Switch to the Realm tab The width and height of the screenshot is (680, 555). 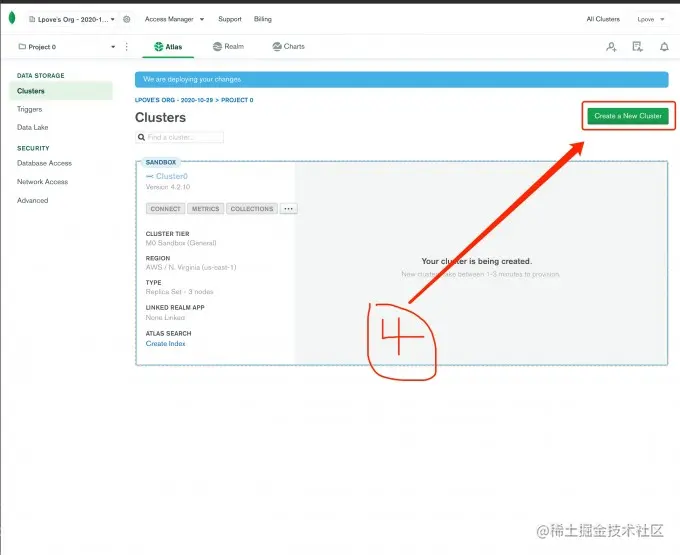pyautogui.click(x=229, y=46)
